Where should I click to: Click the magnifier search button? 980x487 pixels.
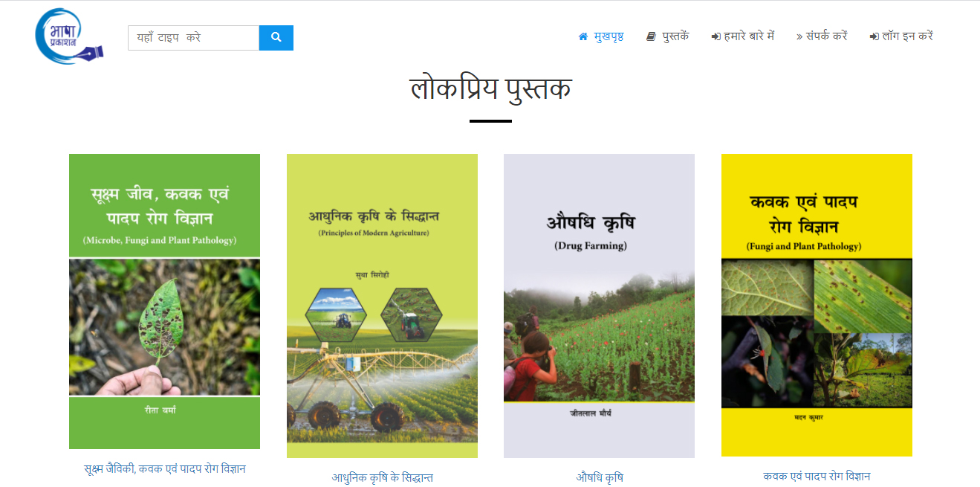click(276, 38)
